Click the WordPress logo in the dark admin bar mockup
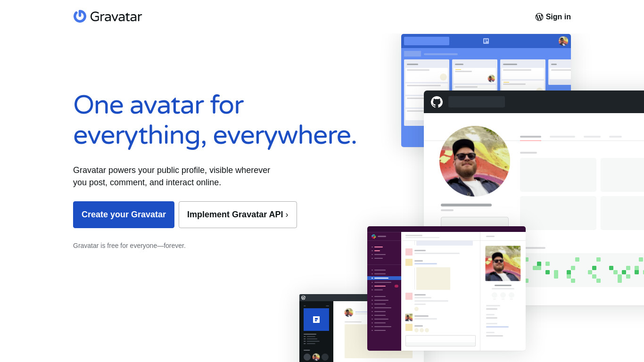The width and height of the screenshot is (644, 362). [x=303, y=297]
